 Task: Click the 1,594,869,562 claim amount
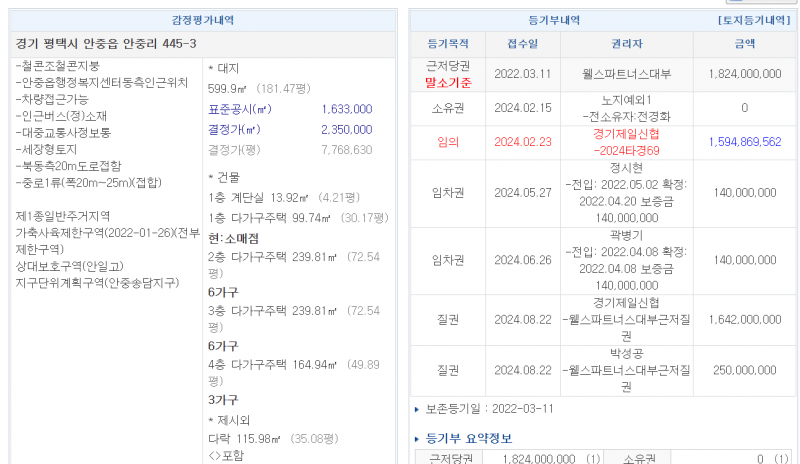(x=744, y=142)
